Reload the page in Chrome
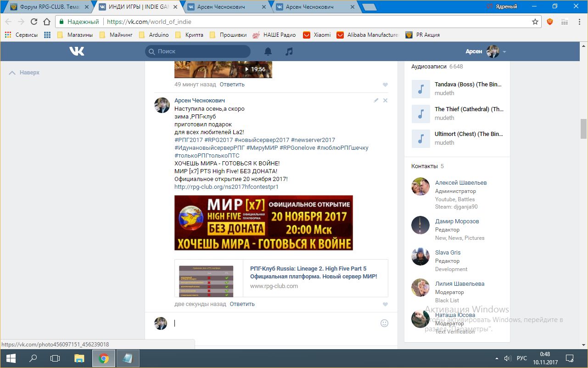Viewport: 588px width, 368px height. (x=34, y=22)
